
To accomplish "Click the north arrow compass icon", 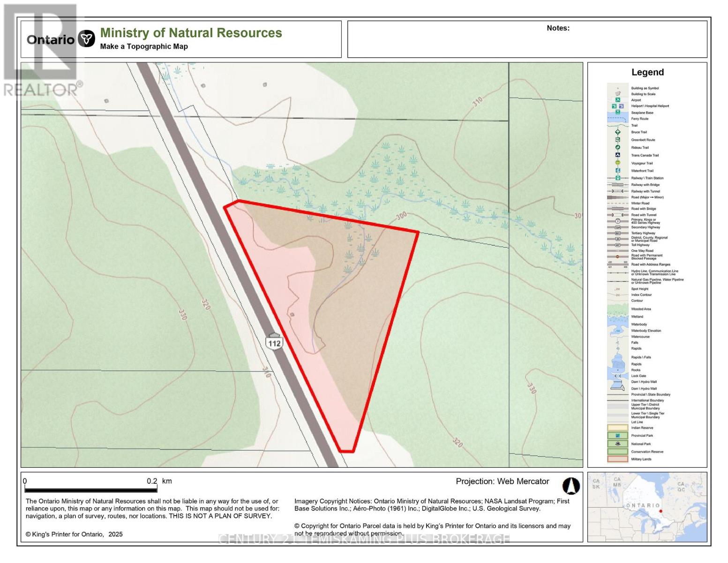I will pos(570,486).
